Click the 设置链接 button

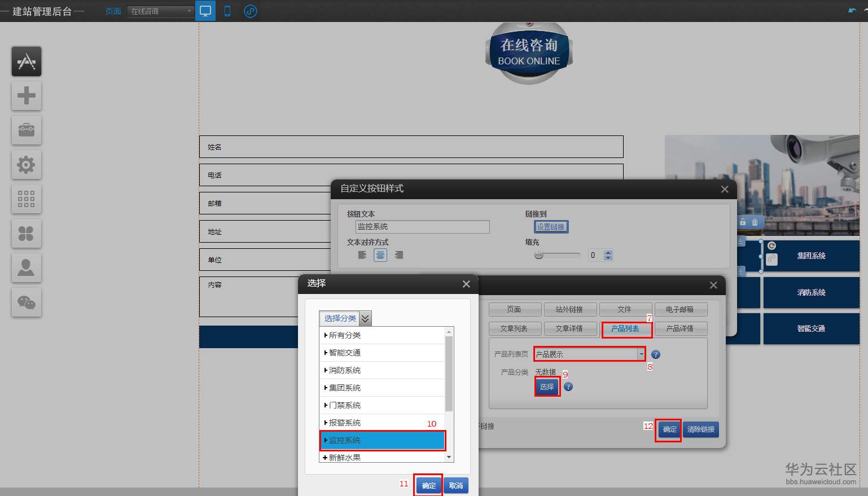(551, 227)
